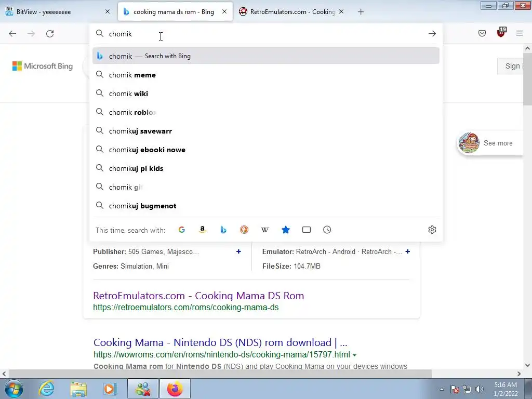
Task: Choose the 'chomikuj ebooki nowe' suggestion
Action: 265,150
